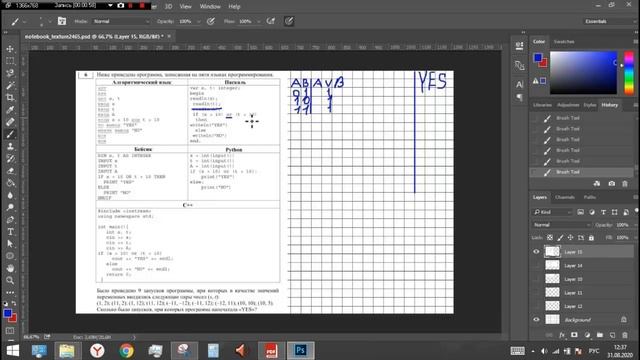Image resolution: width=640 pixels, height=360 pixels.
Task: Open Yandex Browser from taskbar
Action: tap(97, 351)
